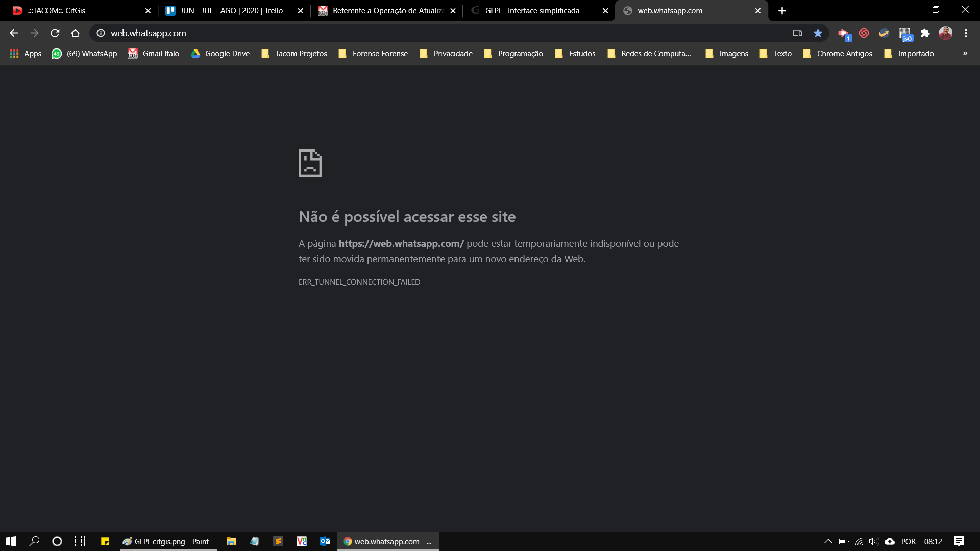Expand the Redes de Computa... bookmark folder

tap(649, 54)
